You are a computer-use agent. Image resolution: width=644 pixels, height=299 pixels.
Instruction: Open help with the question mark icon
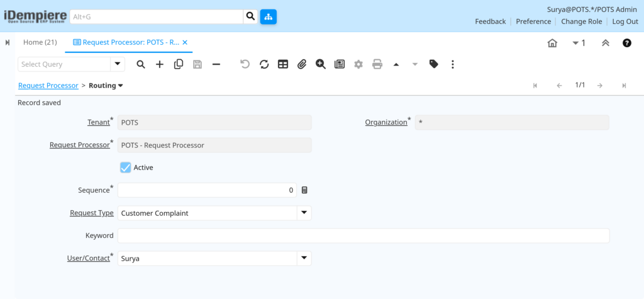pyautogui.click(x=627, y=43)
